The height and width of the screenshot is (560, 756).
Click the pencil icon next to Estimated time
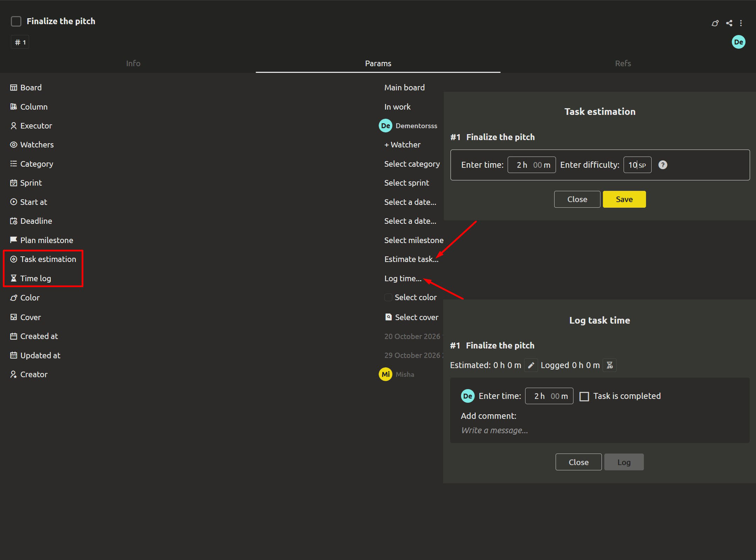coord(531,365)
